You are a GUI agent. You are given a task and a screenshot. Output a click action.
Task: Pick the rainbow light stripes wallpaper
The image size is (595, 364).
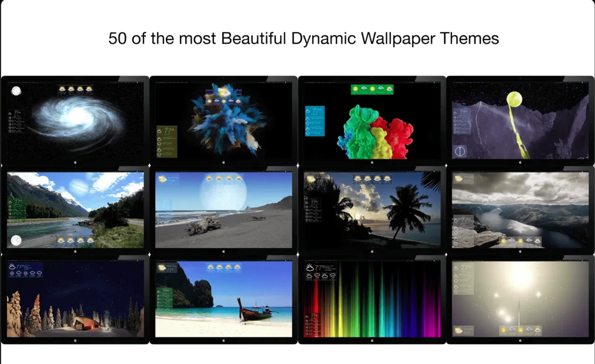372,299
